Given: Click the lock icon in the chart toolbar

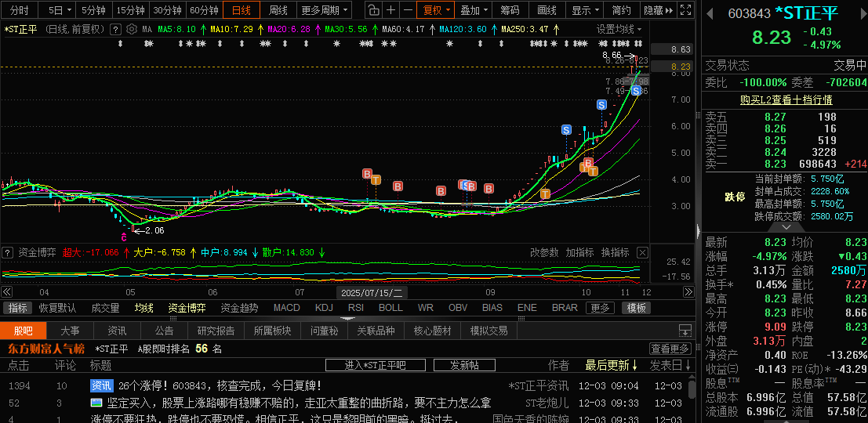Looking at the screenshot, I should click(x=373, y=10).
